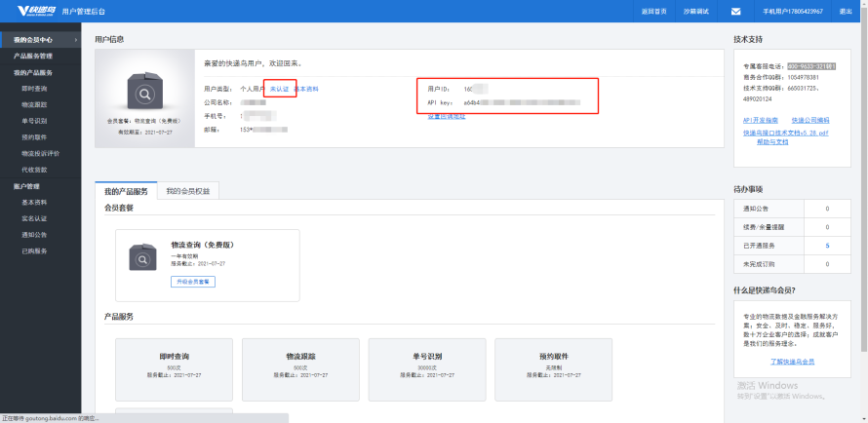This screenshot has height=423, width=868.
Task: Click the page vertical scrollbar
Action: pos(865,188)
